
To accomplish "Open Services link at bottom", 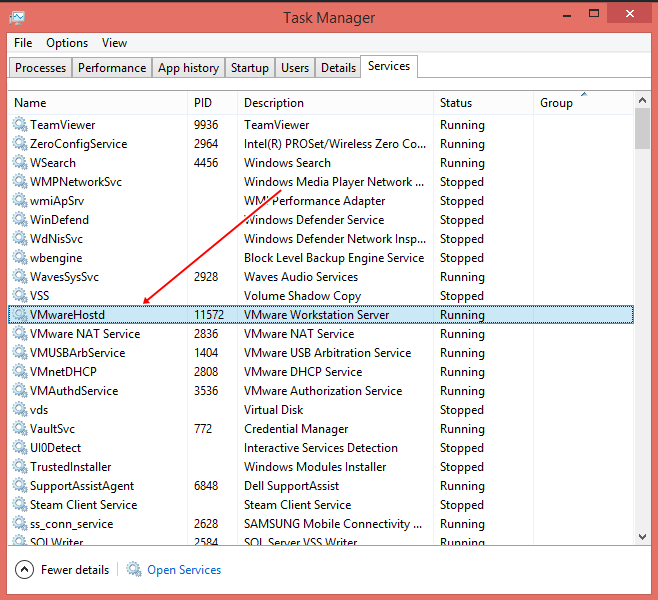I will coord(184,570).
